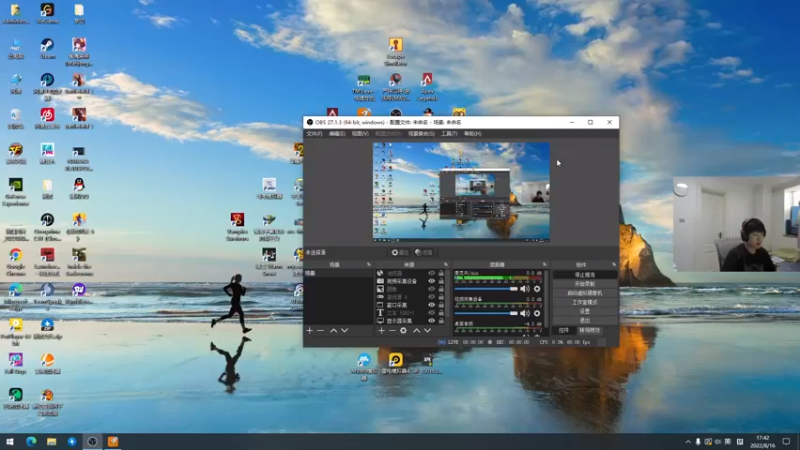
Task: Open QQ penguin desktop shortcut
Action: 79,188
